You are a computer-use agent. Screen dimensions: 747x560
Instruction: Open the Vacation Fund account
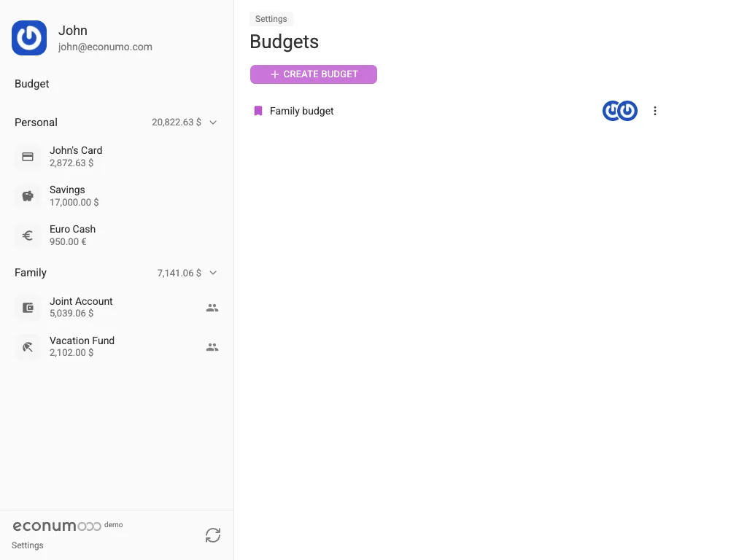click(117, 347)
